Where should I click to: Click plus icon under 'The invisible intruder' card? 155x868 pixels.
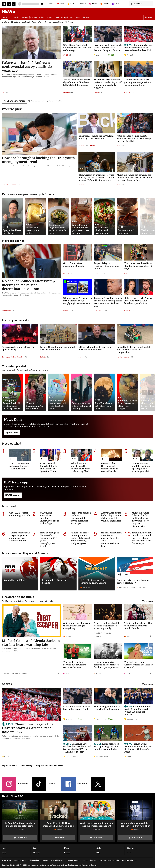tap(150, 636)
